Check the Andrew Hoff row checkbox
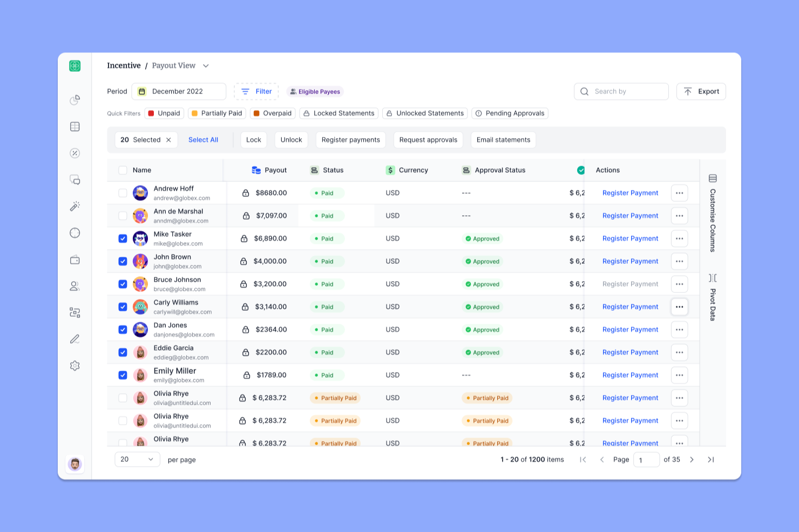The image size is (799, 532). click(123, 193)
